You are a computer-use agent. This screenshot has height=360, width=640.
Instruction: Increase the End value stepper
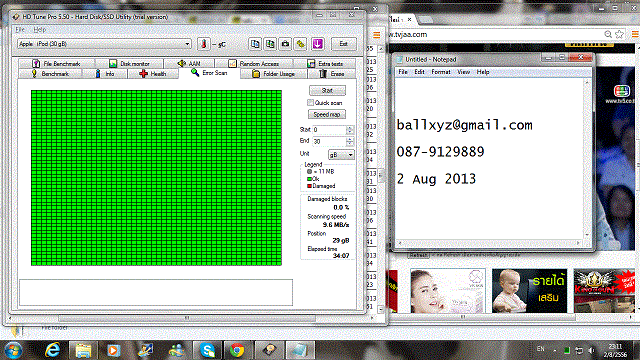(350, 139)
